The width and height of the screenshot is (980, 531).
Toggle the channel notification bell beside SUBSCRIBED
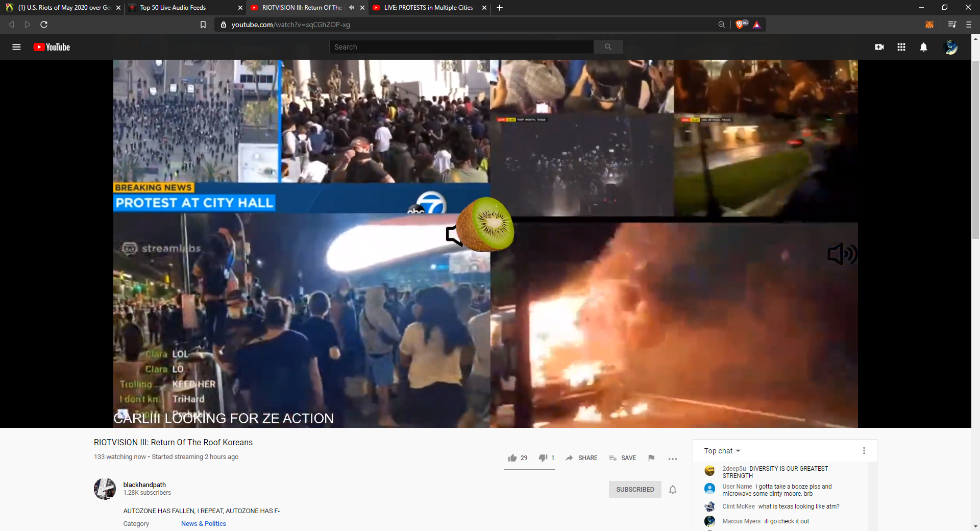[x=673, y=489]
